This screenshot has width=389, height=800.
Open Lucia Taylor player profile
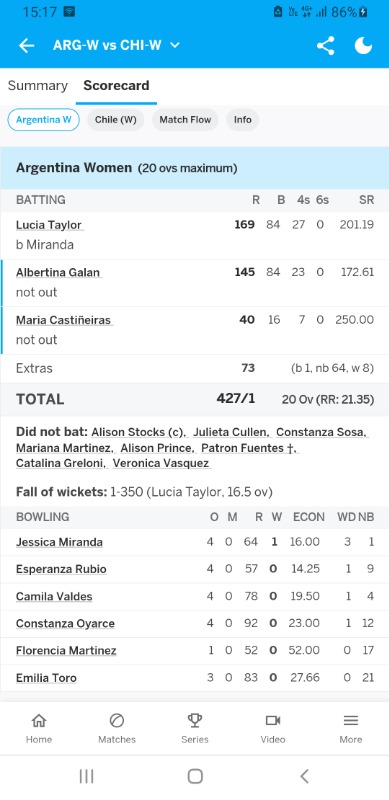[48, 225]
